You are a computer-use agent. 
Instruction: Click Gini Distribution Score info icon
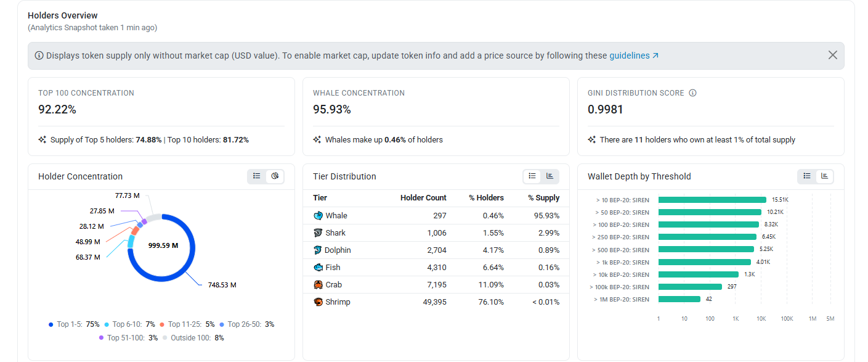coord(692,93)
